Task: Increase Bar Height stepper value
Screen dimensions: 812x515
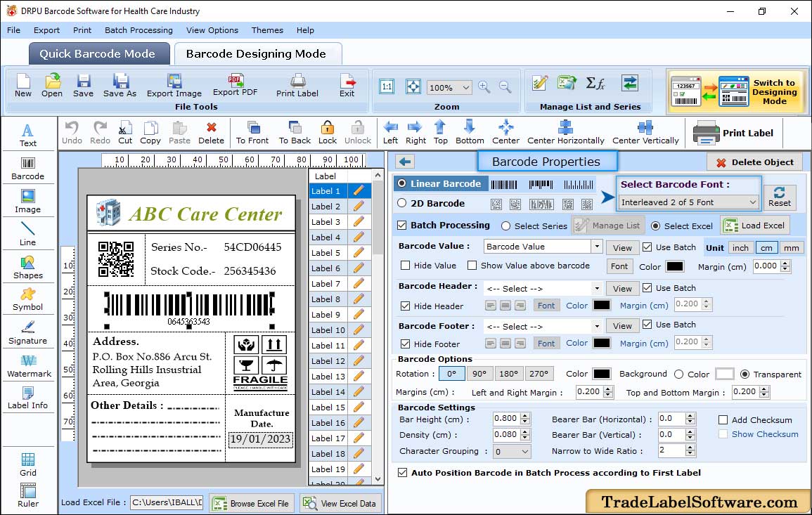Action: point(526,416)
